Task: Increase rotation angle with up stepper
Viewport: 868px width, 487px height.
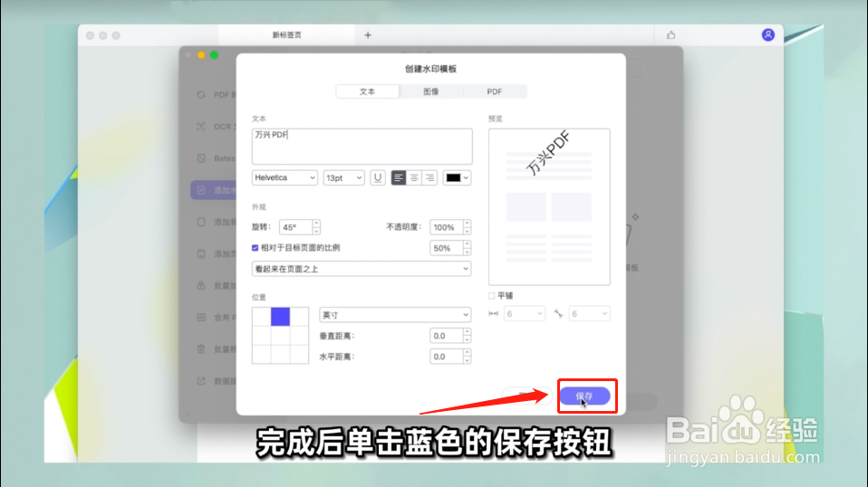Action: 316,224
